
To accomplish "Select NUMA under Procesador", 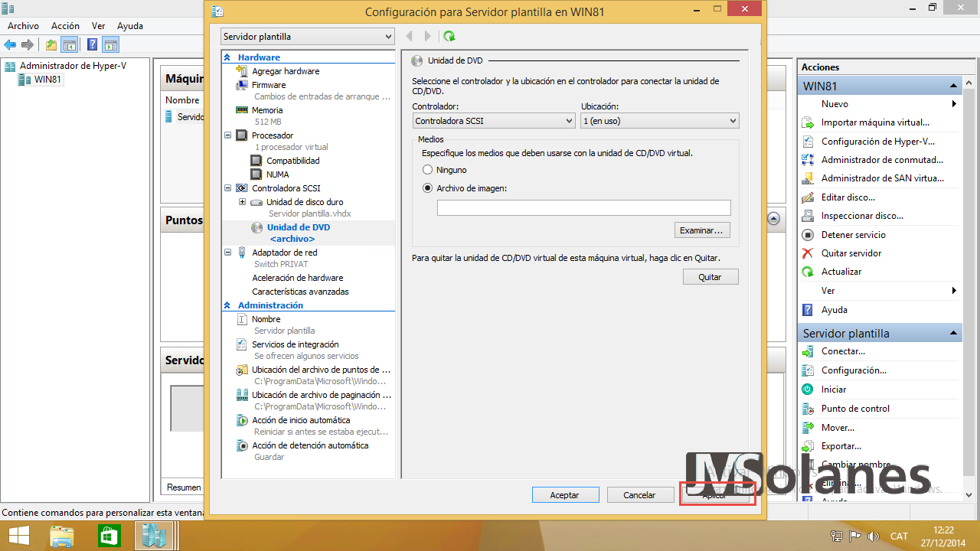I will pyautogui.click(x=278, y=174).
